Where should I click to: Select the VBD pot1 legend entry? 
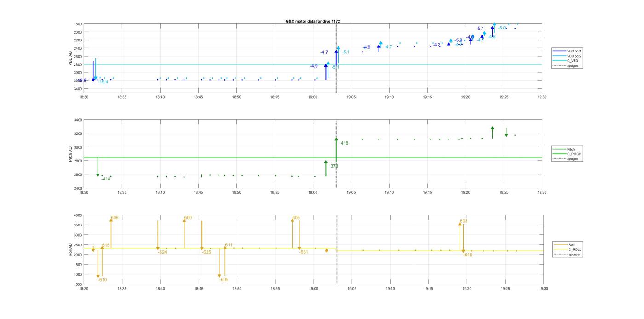point(567,51)
